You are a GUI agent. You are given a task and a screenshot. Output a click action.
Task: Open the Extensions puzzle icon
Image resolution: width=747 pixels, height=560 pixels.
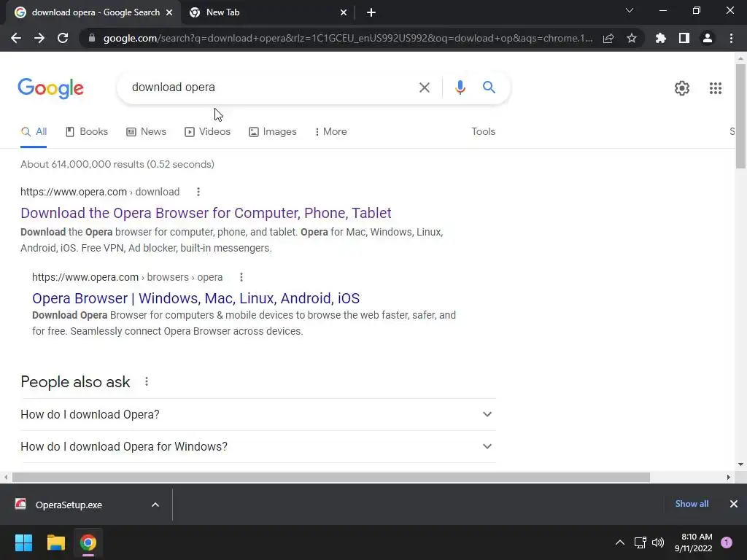pyautogui.click(x=661, y=38)
